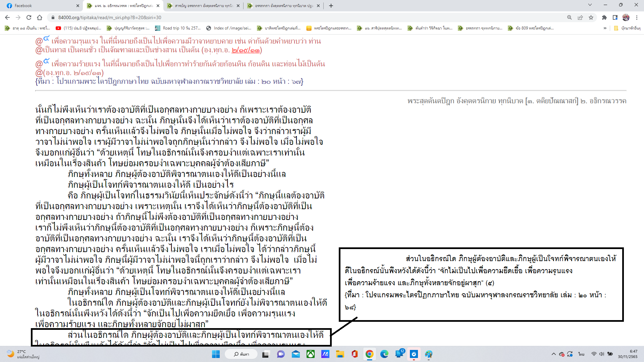Viewport: 644px width, 362px height.
Task: Open the Chat app on taskbar
Action: coord(281,354)
